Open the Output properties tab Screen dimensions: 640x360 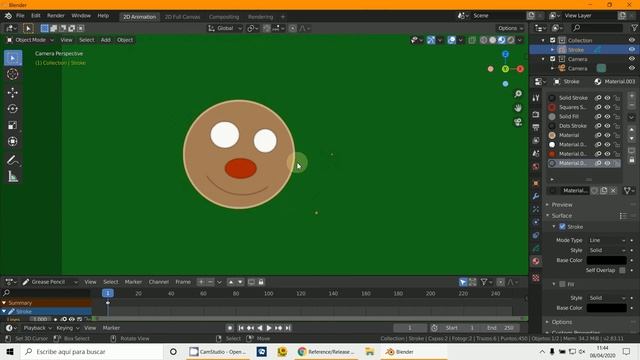coord(536,127)
